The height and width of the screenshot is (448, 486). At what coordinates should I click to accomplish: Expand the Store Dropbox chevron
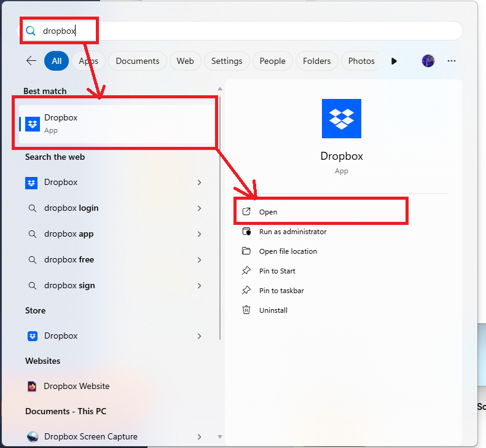(200, 336)
